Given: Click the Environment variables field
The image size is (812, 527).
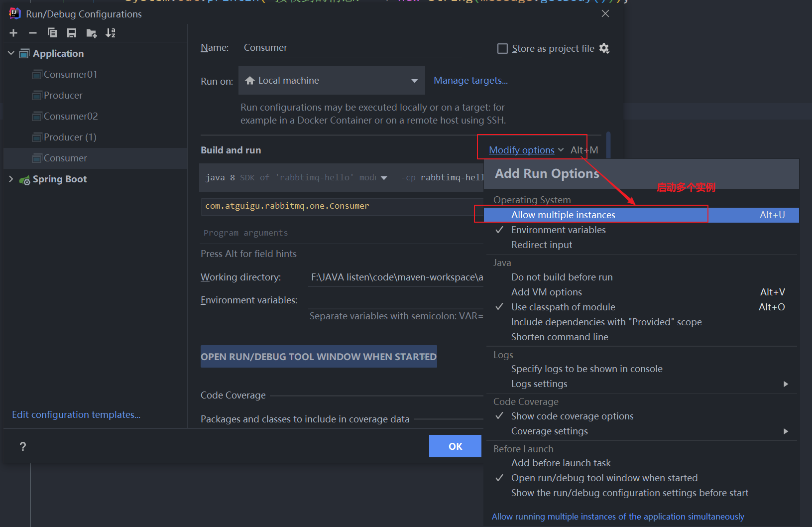Looking at the screenshot, I should pos(396,300).
